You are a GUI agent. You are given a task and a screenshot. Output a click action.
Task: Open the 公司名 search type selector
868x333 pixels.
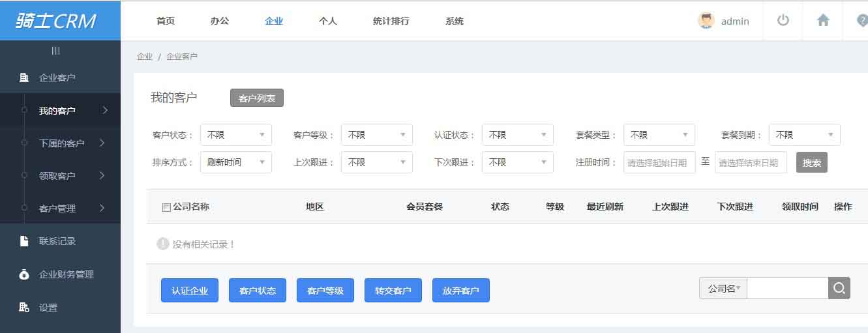[x=723, y=288]
